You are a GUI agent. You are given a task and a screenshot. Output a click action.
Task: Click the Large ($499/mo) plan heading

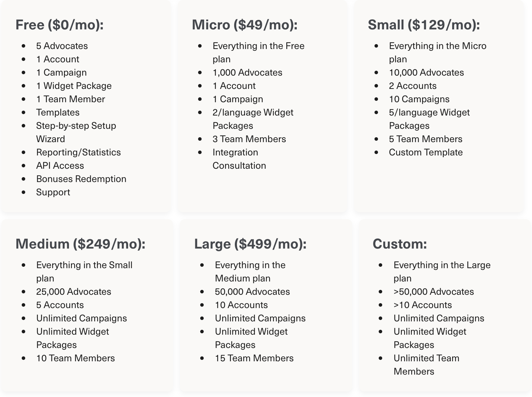(x=250, y=244)
